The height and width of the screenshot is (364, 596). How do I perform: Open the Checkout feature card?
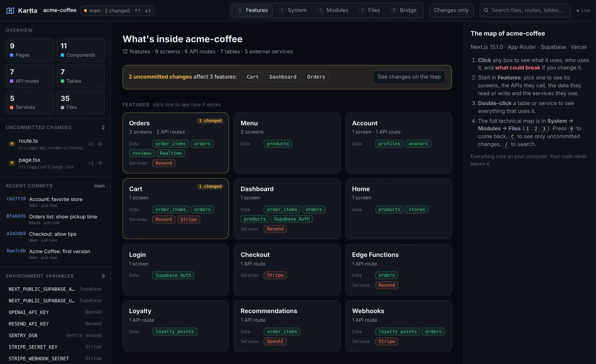pyautogui.click(x=287, y=270)
